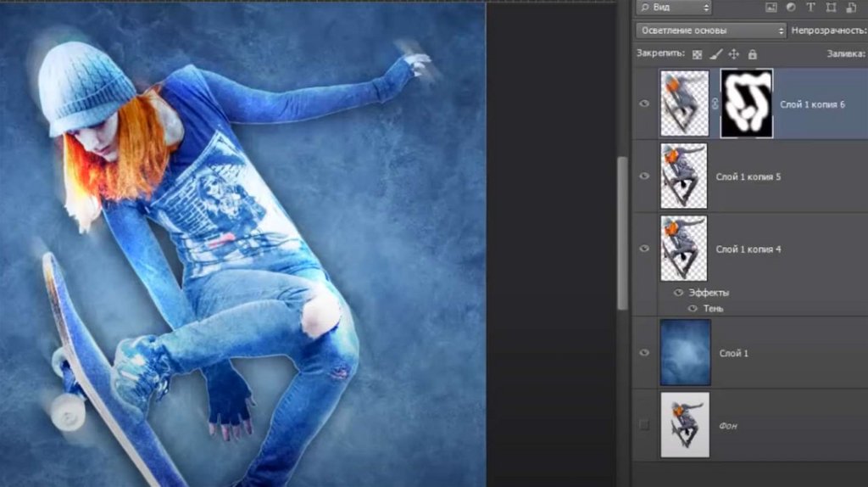
Task: Lock all with the padlock icon
Action: click(751, 54)
